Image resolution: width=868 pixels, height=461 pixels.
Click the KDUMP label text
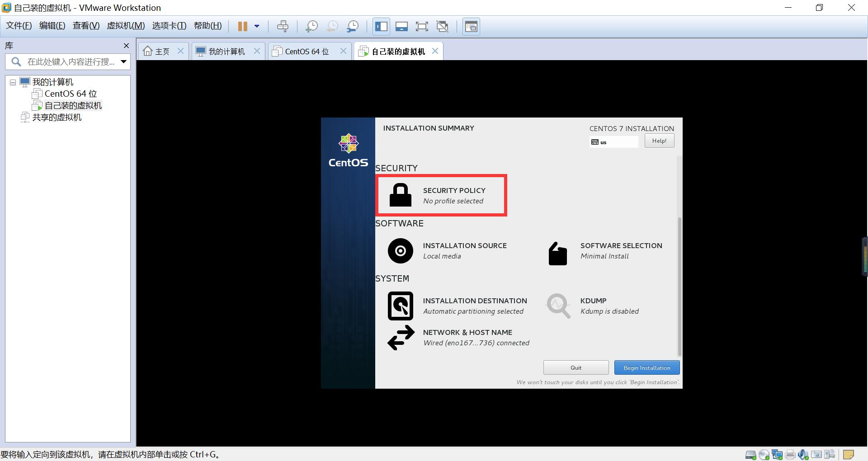593,301
